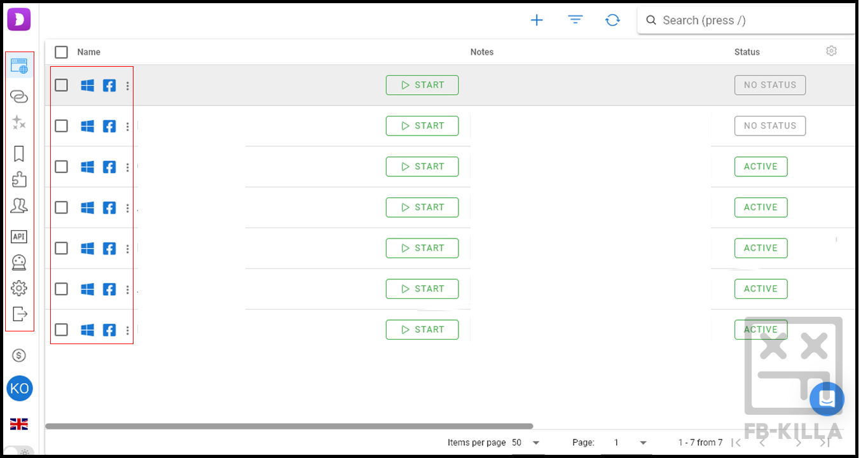Open table column settings gear icon

coord(831,51)
